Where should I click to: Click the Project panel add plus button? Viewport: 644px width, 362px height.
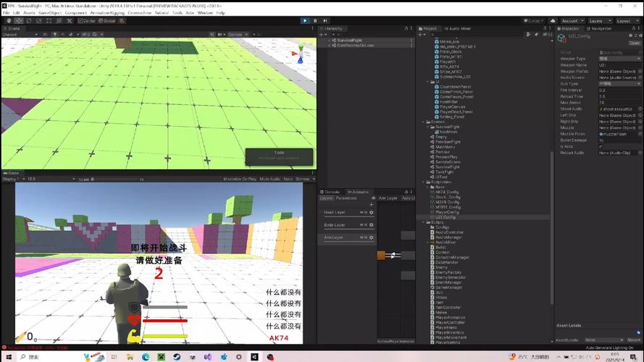click(x=421, y=35)
